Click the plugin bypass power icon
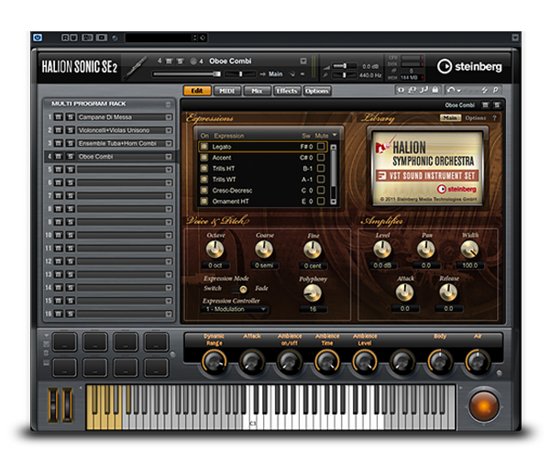Viewport: 550px width, 463px height. [x=38, y=38]
